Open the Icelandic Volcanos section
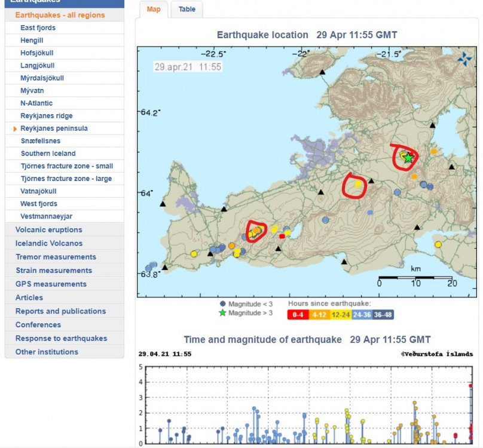This screenshot has width=483, height=448. click(x=49, y=244)
